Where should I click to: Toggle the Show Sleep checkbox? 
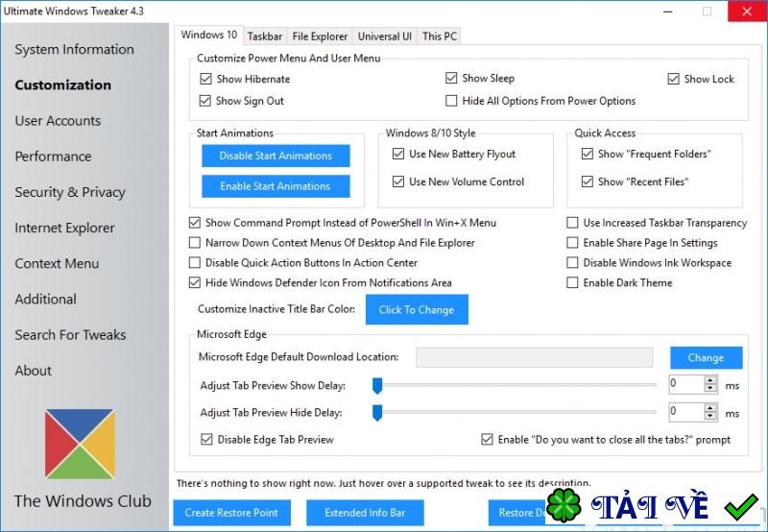click(x=451, y=78)
